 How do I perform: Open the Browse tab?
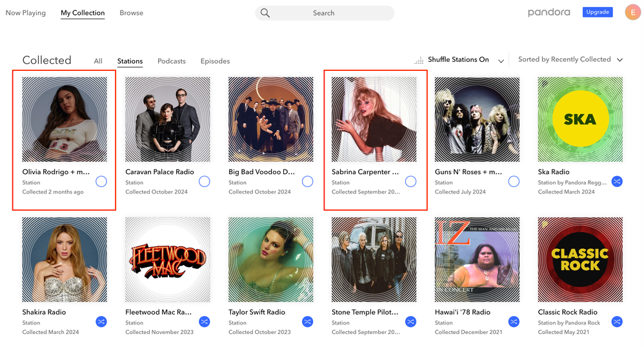coord(131,13)
